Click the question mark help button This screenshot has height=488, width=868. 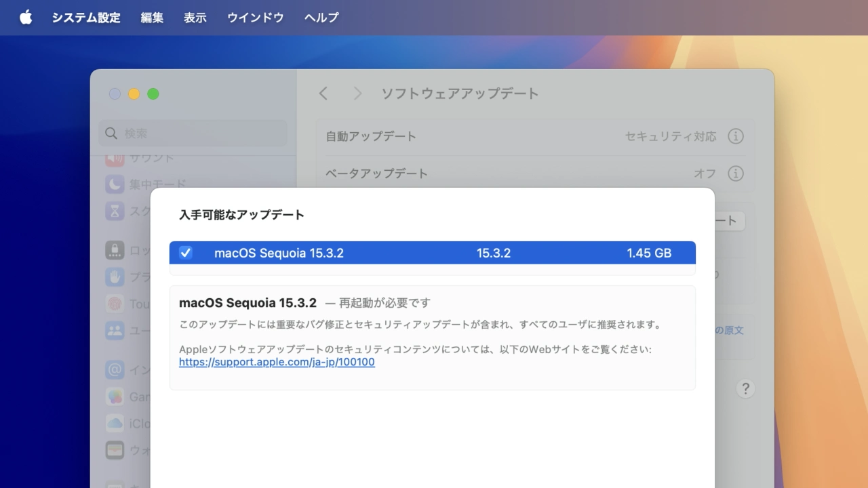point(745,388)
